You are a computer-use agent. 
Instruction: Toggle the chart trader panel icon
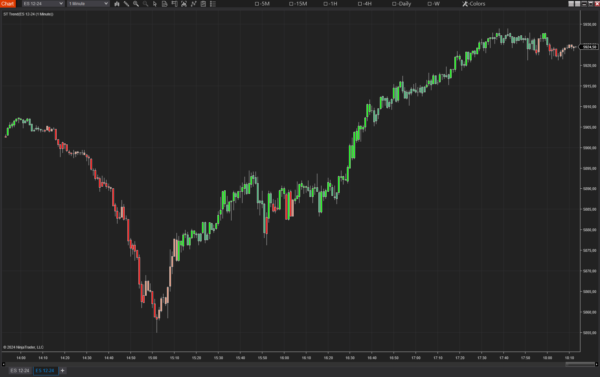pos(174,4)
